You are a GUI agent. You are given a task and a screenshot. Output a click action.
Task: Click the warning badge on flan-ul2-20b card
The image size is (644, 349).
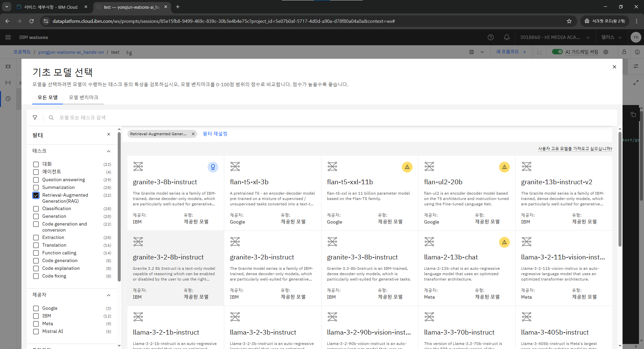coord(504,167)
